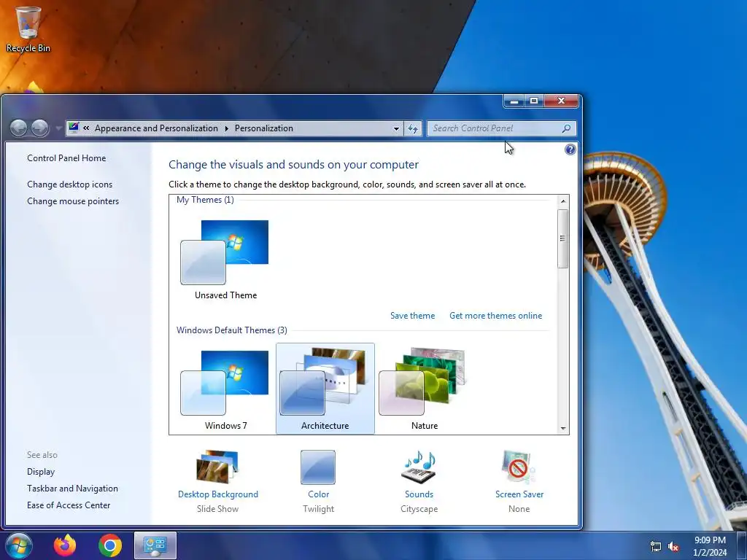Screen dimensions: 747x560
Task: Click theme list scroll down arrow
Action: [563, 428]
